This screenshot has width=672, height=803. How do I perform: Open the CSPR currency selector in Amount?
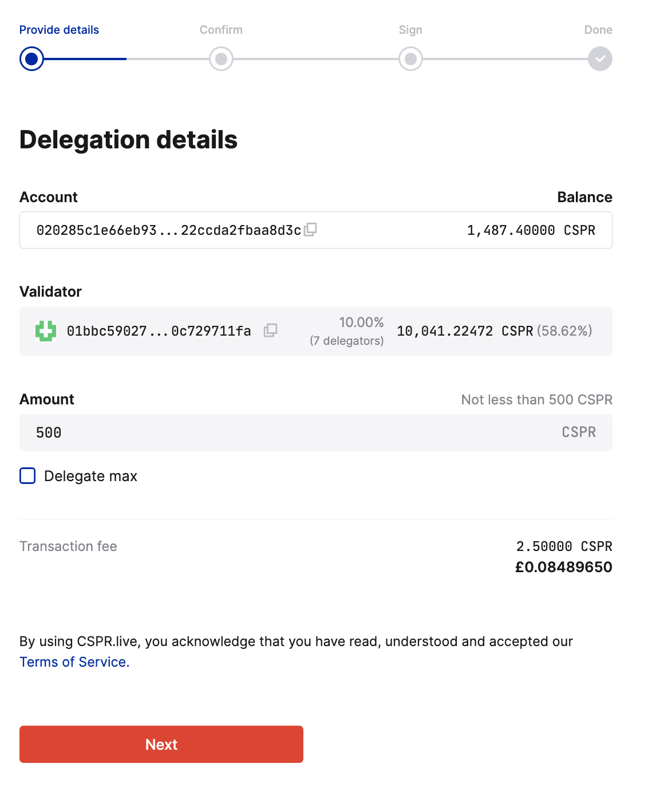tap(579, 432)
